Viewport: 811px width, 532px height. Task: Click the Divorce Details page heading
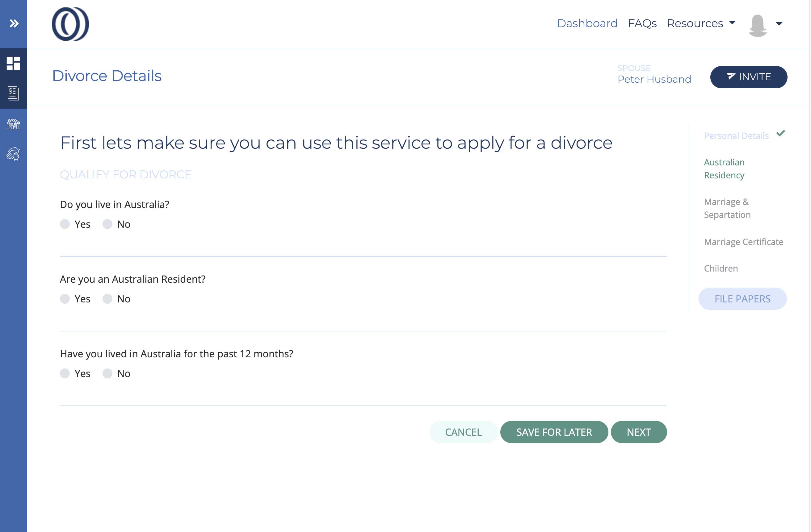pos(107,76)
